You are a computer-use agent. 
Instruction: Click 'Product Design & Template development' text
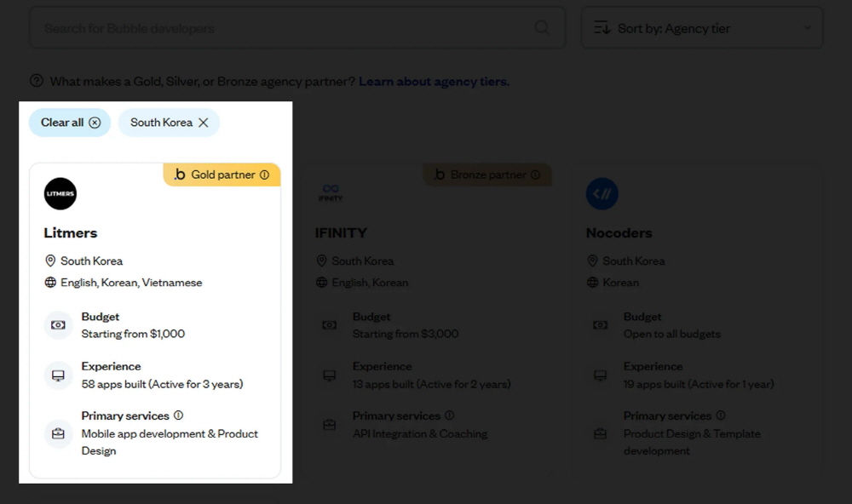692,442
